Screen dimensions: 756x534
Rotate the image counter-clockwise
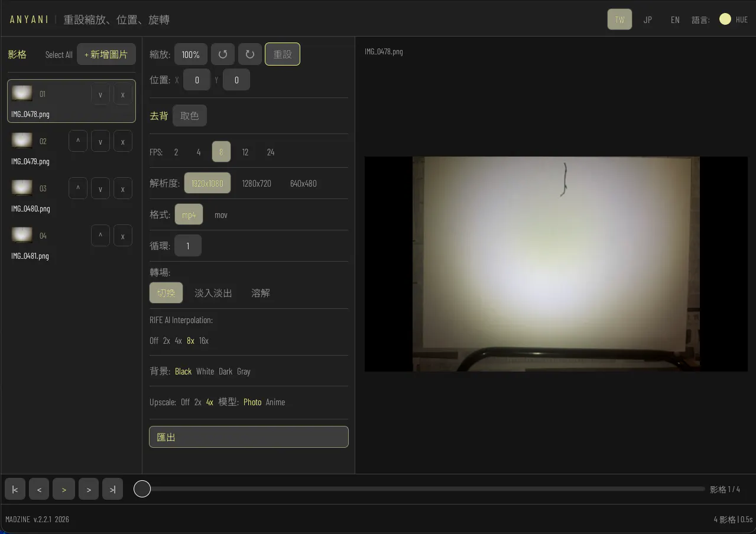tap(223, 54)
